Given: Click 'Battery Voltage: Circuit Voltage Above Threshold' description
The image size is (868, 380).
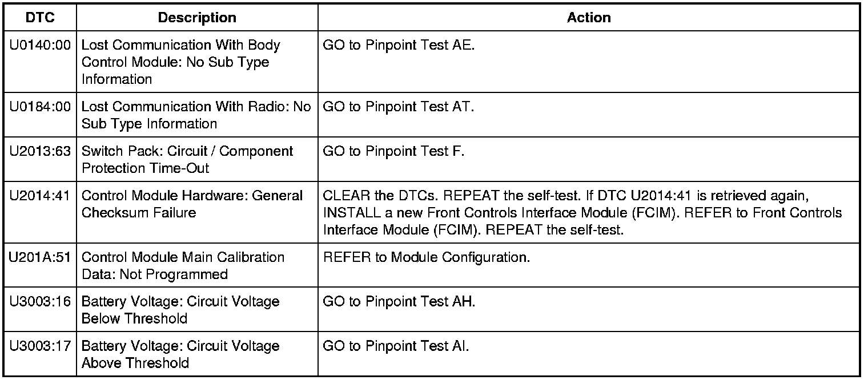Looking at the screenshot, I should 180,354.
